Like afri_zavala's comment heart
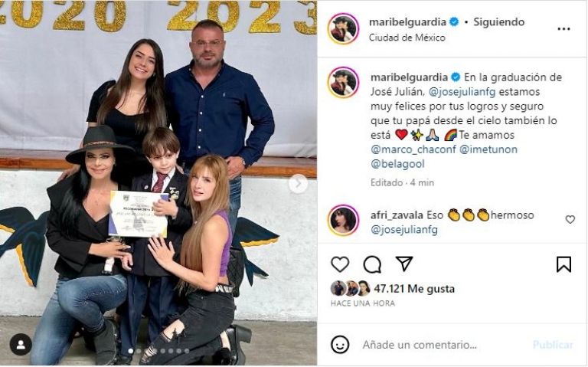The image size is (588, 367). pyautogui.click(x=570, y=220)
